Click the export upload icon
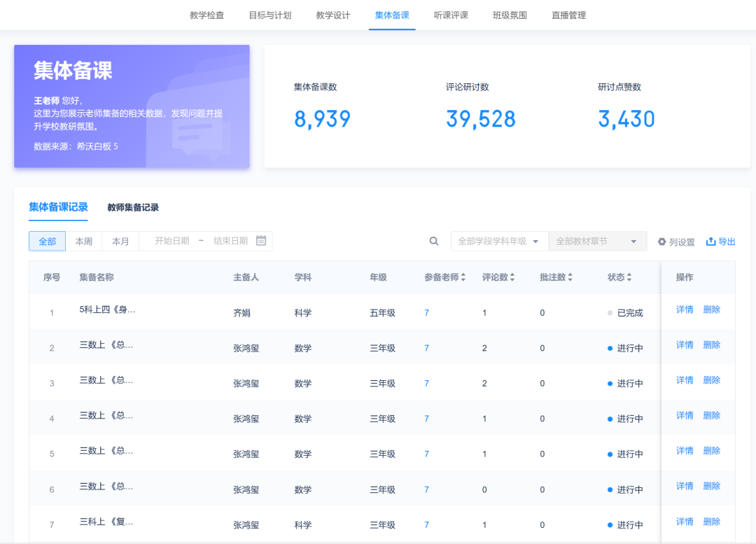The width and height of the screenshot is (756, 544). pos(710,241)
